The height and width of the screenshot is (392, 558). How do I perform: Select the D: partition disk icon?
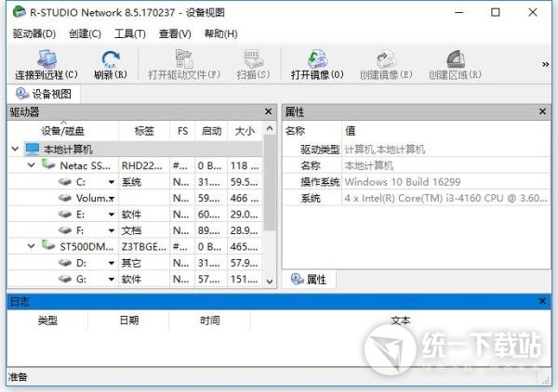pyautogui.click(x=65, y=263)
